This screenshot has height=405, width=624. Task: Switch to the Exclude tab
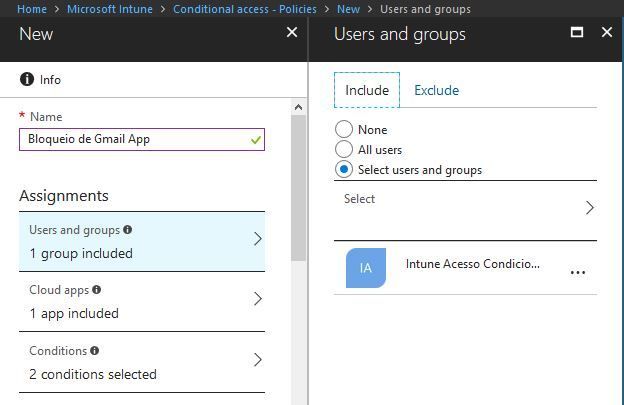tap(436, 90)
